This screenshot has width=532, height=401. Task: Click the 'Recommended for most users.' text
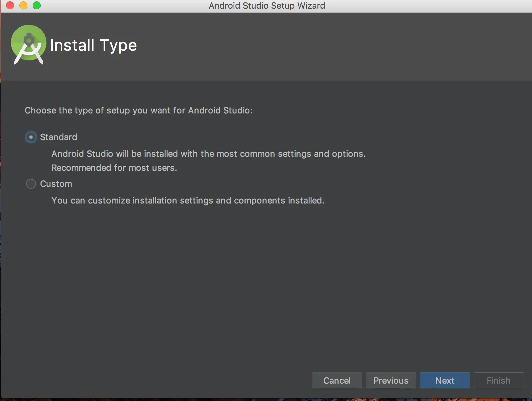[x=114, y=167]
